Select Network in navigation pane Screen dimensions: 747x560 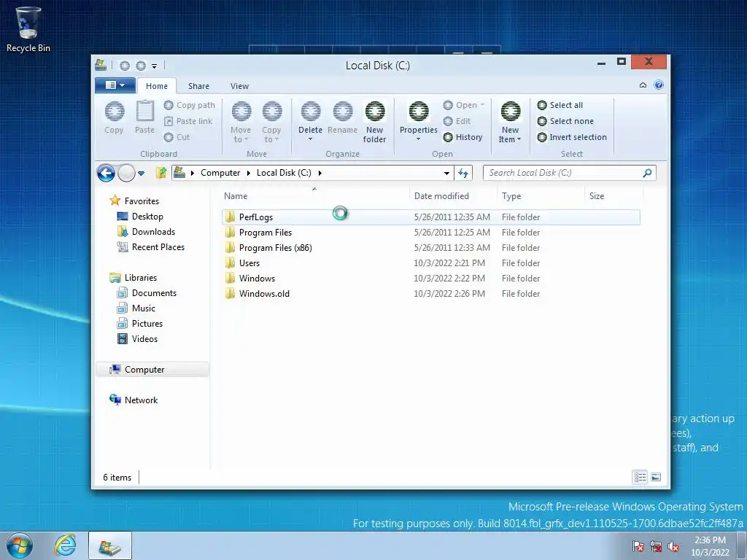[134, 400]
